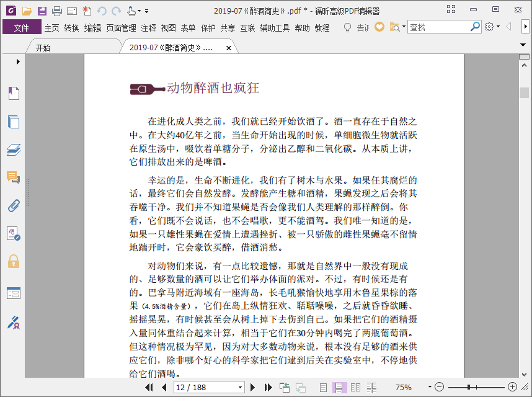
Task: Enable single page view mode
Action: pyautogui.click(x=323, y=388)
